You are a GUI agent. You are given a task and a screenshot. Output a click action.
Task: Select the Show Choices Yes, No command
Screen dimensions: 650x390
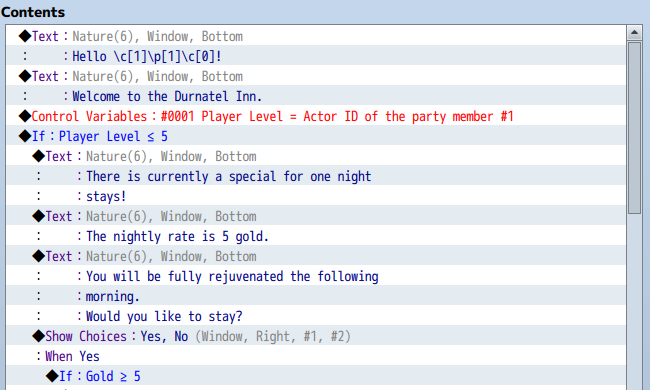(316, 336)
